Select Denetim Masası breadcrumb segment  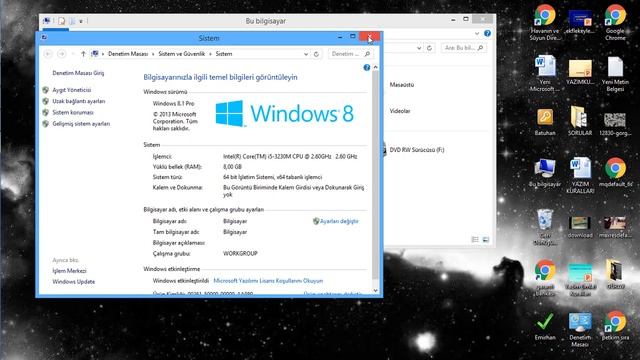128,54
